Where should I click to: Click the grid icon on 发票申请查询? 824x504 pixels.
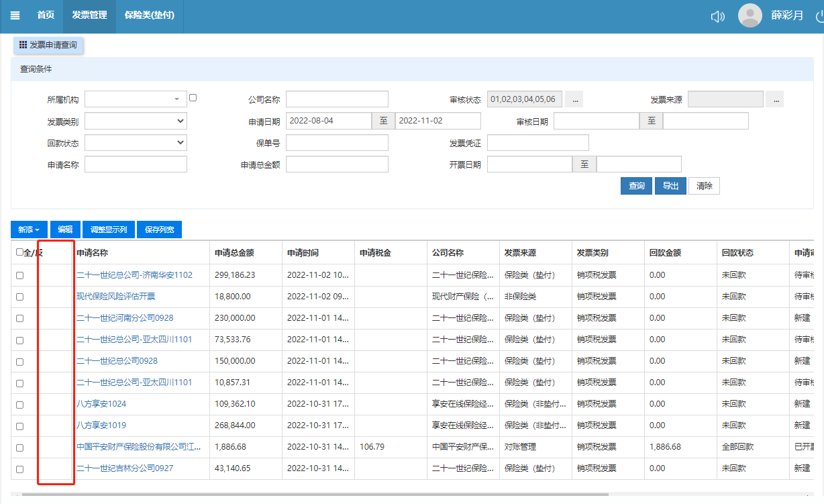23,45
